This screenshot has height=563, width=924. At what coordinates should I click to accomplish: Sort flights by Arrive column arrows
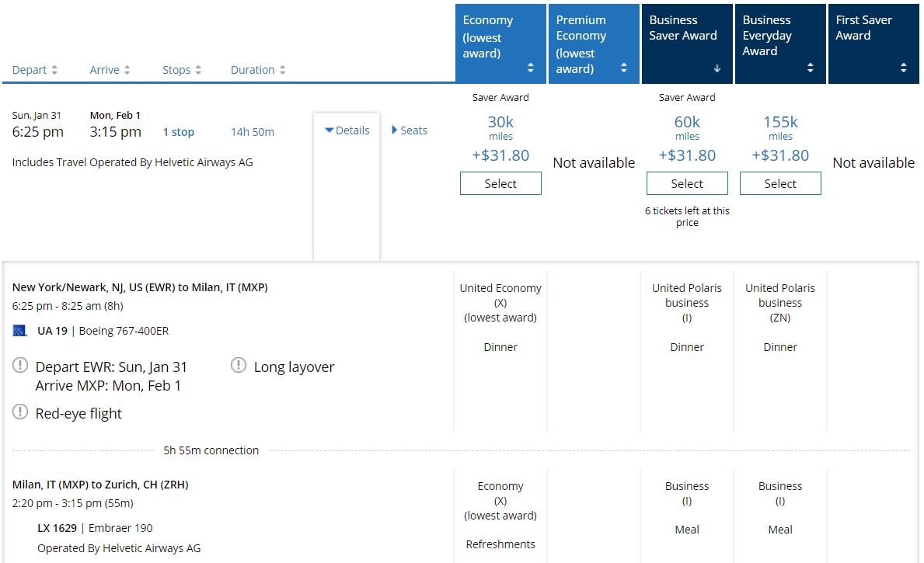click(127, 70)
